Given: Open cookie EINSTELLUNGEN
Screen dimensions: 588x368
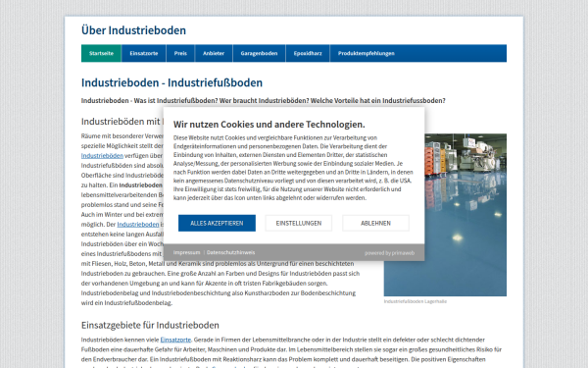Looking at the screenshot, I should tap(299, 223).
